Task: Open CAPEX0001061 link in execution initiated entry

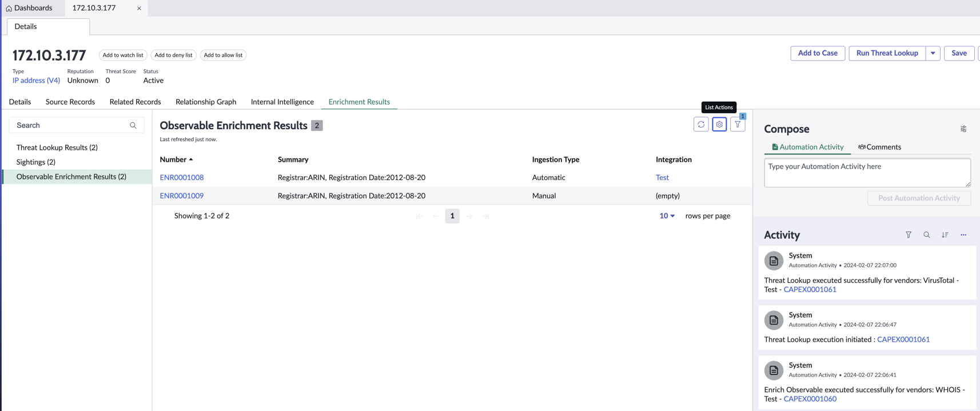Action: pos(903,340)
